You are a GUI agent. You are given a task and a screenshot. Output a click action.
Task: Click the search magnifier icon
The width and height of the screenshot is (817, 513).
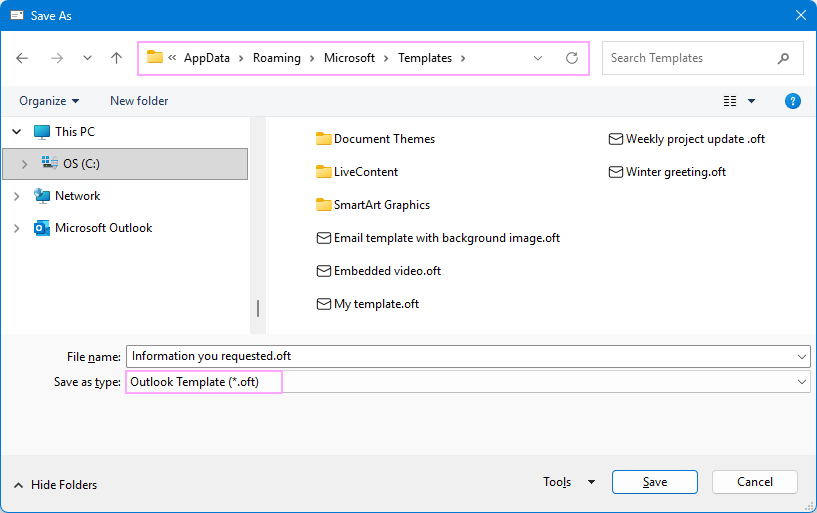783,58
